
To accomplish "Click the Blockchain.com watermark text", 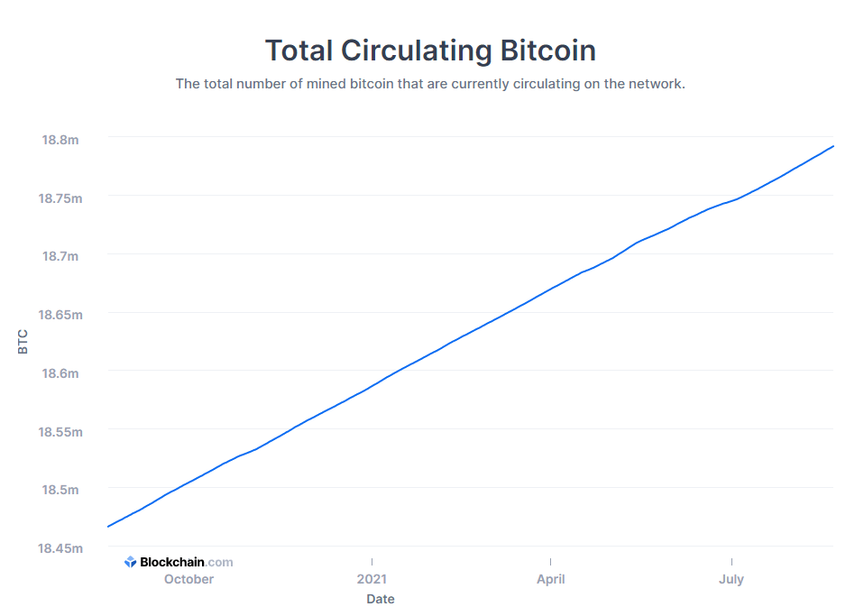I will [186, 562].
